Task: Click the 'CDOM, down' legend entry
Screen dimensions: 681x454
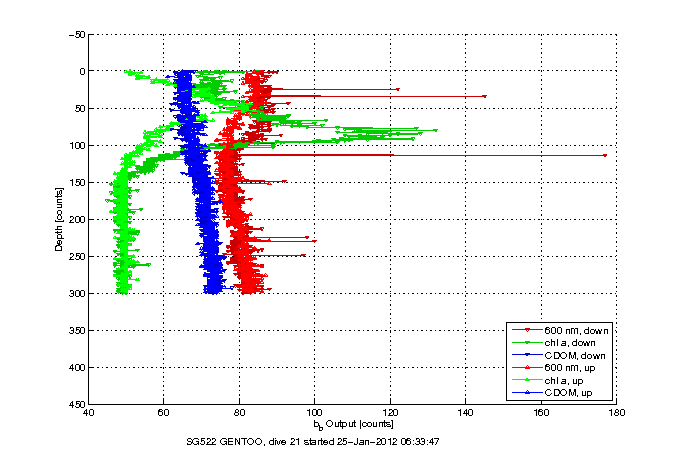Action: [559, 356]
